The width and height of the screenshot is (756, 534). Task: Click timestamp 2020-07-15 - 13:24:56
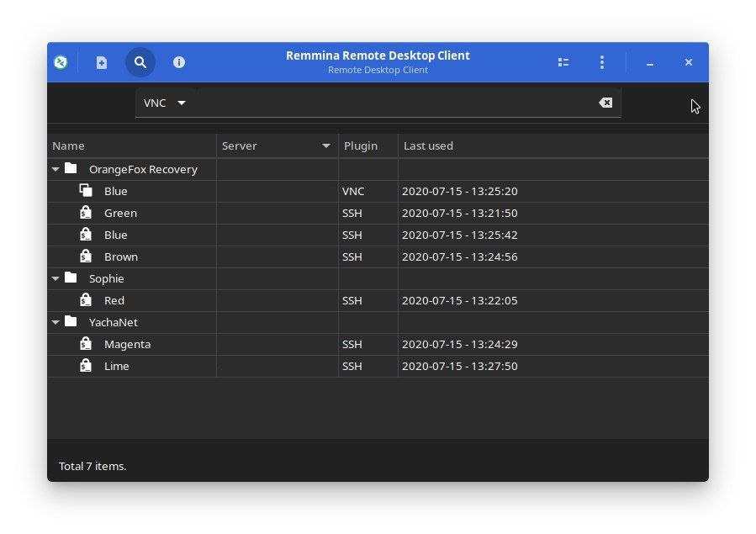[459, 256]
